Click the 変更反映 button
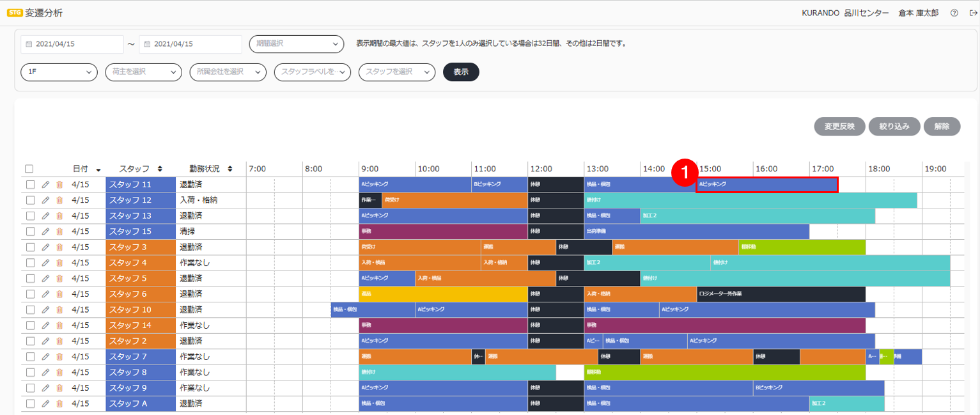The image size is (980, 415). (839, 127)
